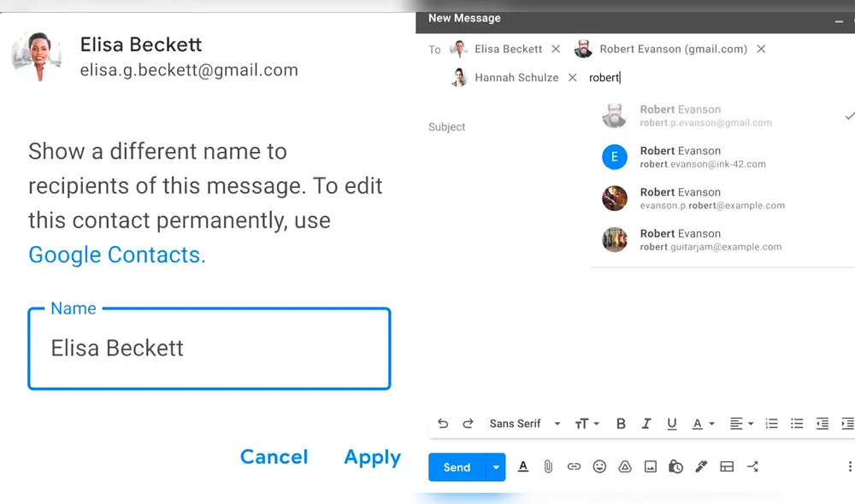Screen dimensions: 855x504
Task: Open more send options arrow next to Send
Action: point(497,466)
